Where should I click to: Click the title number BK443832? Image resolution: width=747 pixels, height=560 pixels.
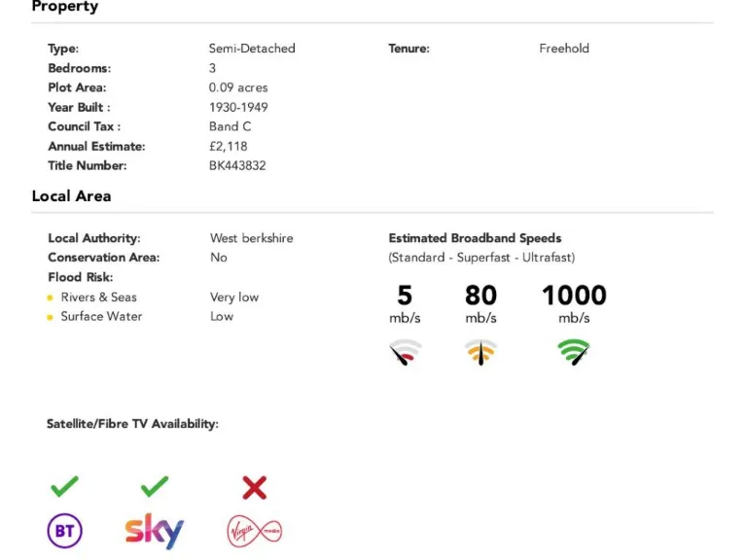point(237,165)
